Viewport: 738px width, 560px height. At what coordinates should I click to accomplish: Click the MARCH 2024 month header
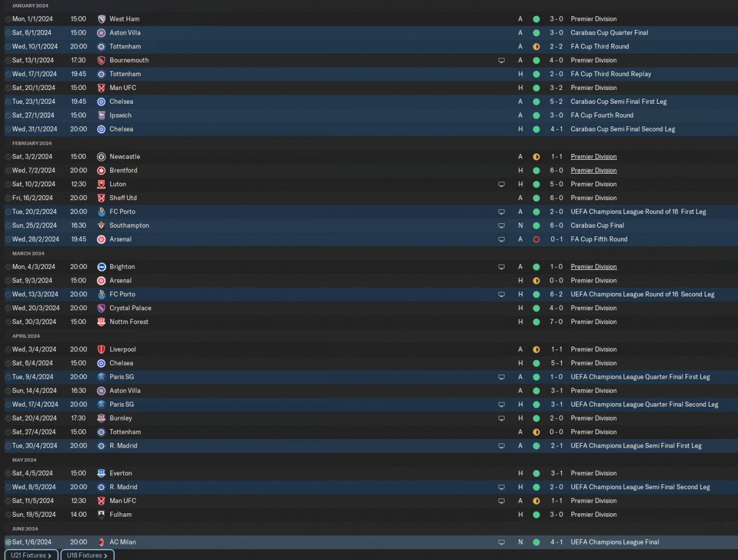[28, 253]
